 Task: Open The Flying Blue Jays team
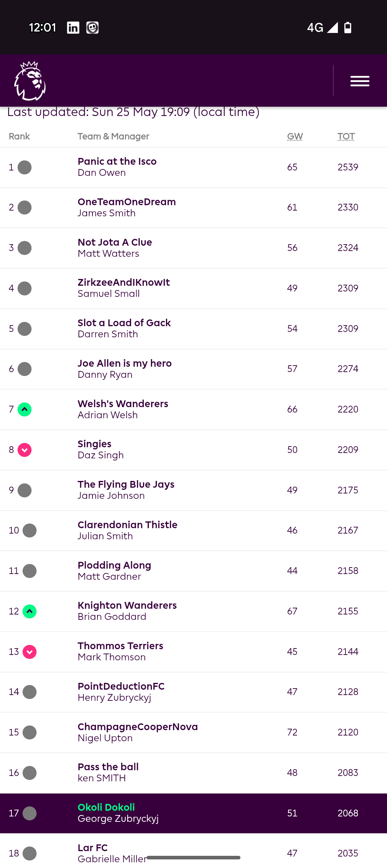[x=126, y=484]
